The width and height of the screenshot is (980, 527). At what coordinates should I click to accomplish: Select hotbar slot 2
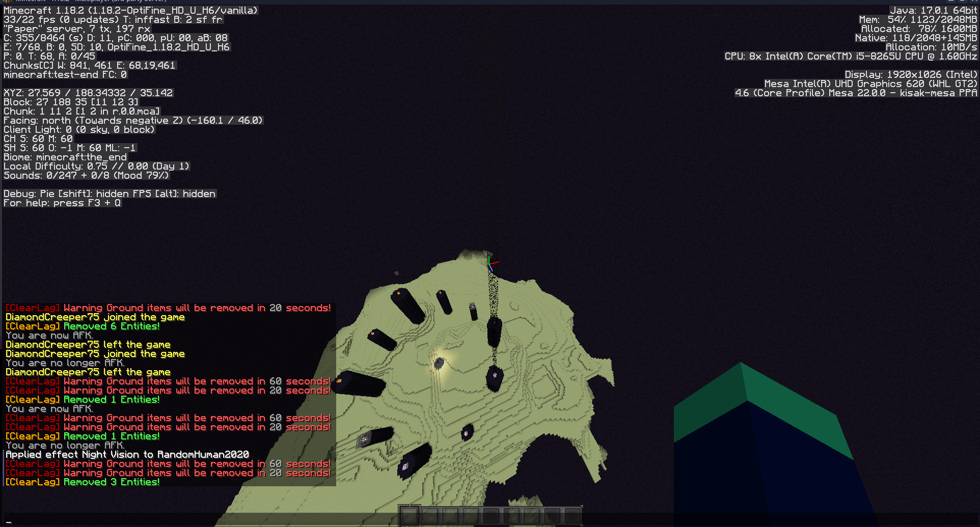[430, 516]
